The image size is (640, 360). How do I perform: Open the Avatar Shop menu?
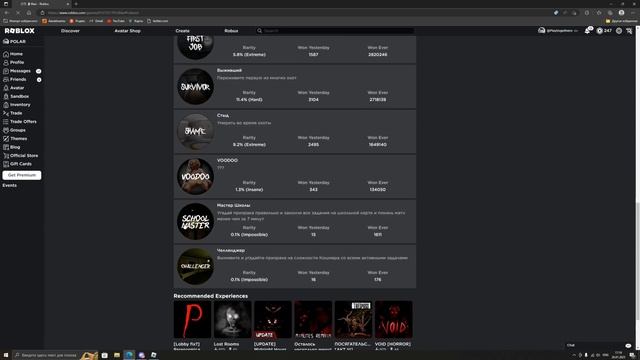tap(127, 31)
